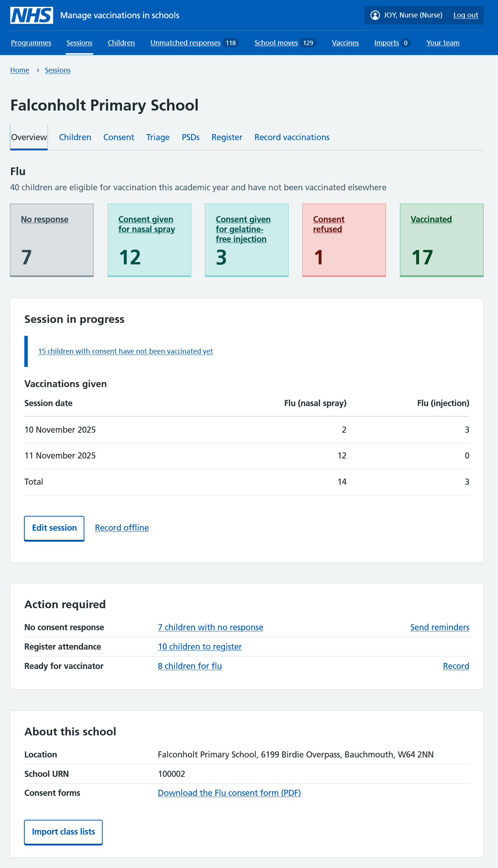Viewport: 498px width, 868px height.
Task: Open 7 children with no response link
Action: (211, 627)
